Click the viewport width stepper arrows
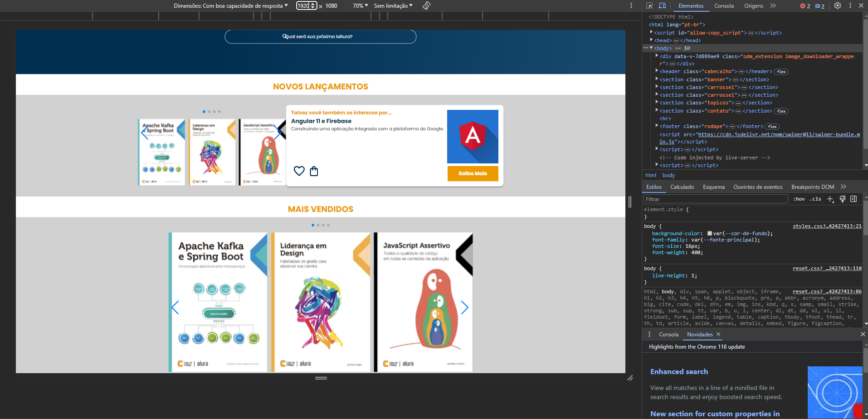 coord(313,6)
